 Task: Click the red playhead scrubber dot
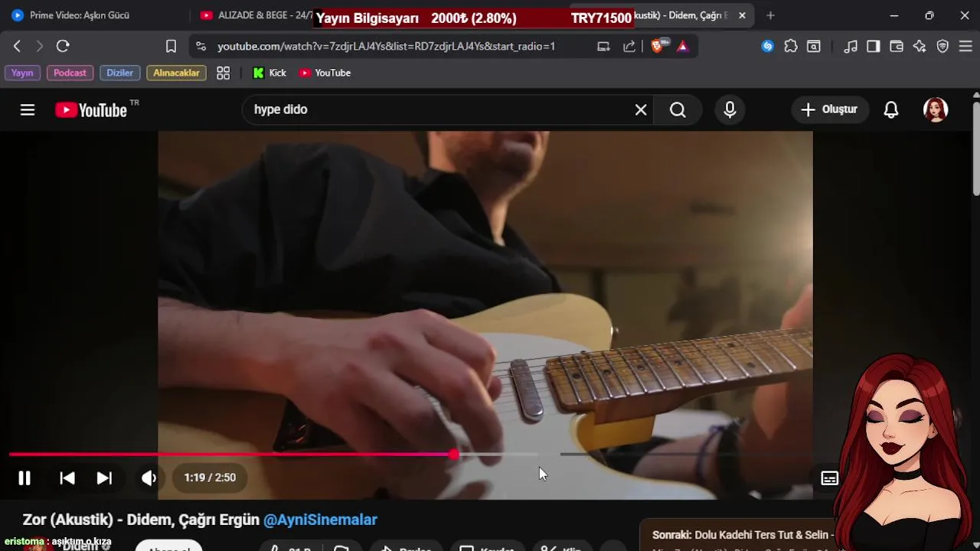[454, 455]
